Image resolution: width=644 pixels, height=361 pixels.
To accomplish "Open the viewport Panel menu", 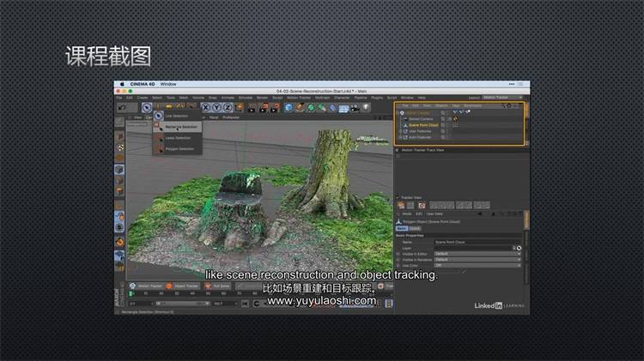I will (214, 117).
